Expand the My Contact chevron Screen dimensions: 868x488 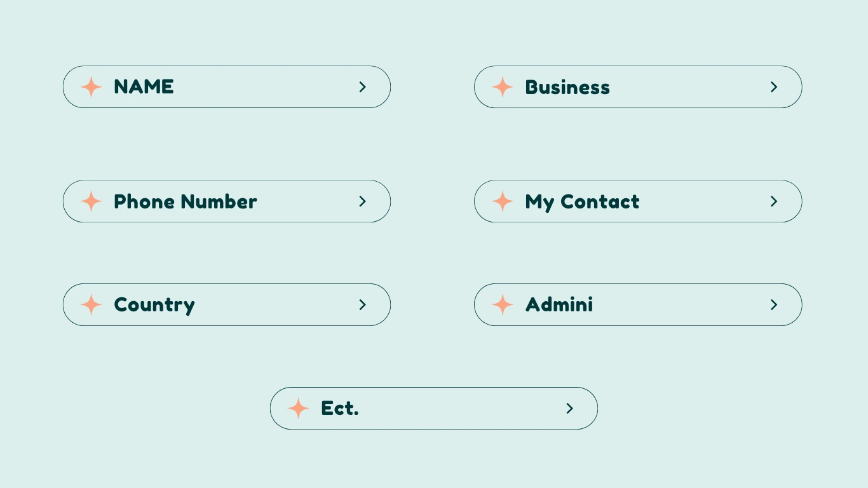point(774,201)
